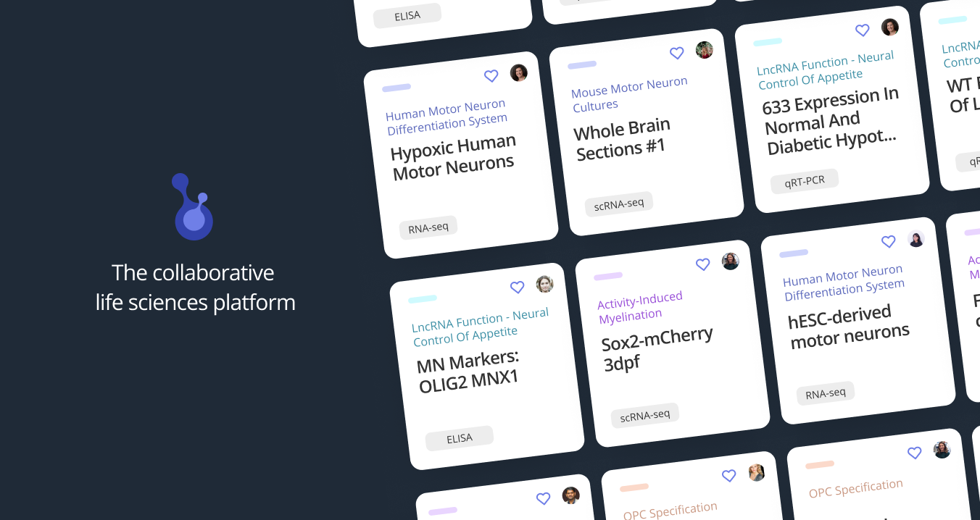This screenshot has width=980, height=520.
Task: Open the hESC-derived motor neurons card title
Action: (x=849, y=327)
